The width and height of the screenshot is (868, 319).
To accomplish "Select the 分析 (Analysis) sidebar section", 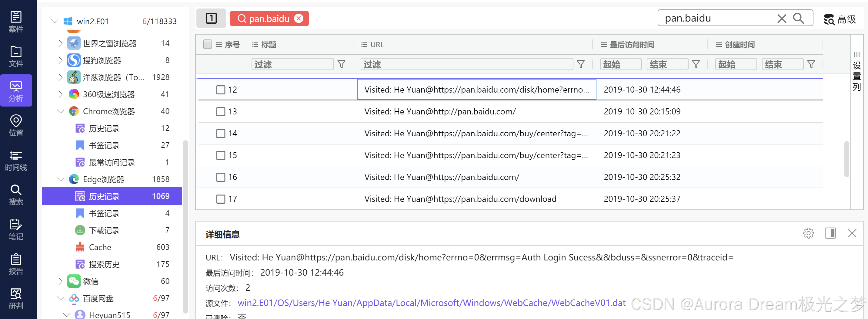I will 16,91.
